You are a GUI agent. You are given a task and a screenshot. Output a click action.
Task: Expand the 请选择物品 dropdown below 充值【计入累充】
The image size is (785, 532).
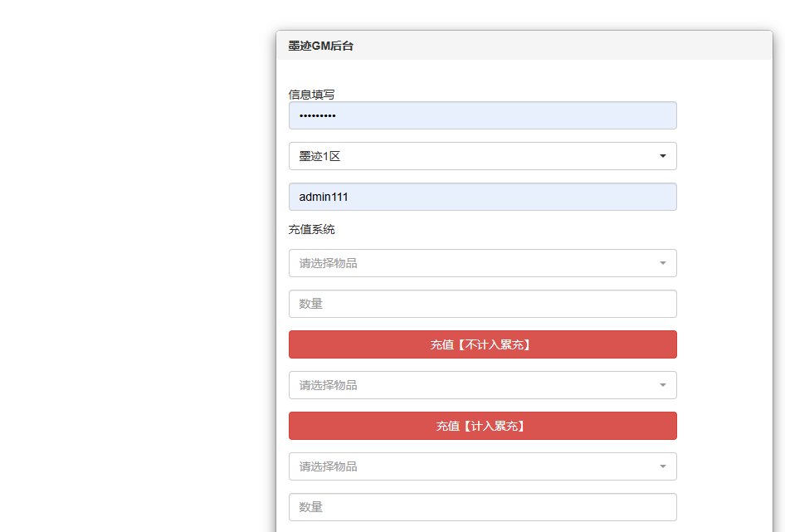point(483,467)
